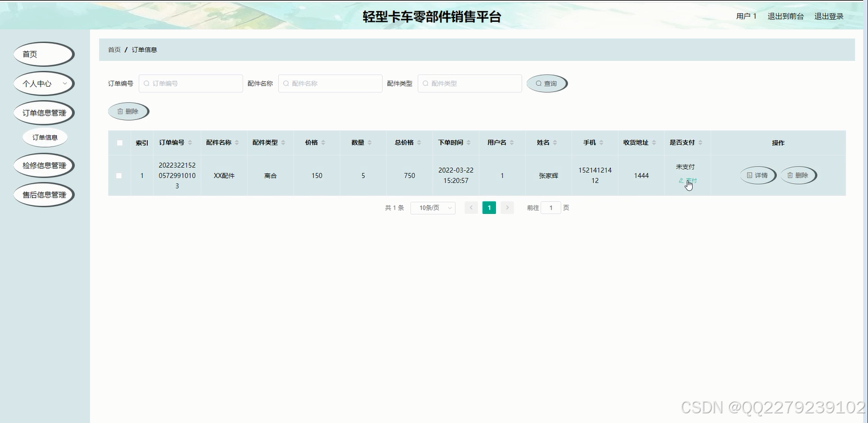Click the pen icon next to 支付 link

681,180
